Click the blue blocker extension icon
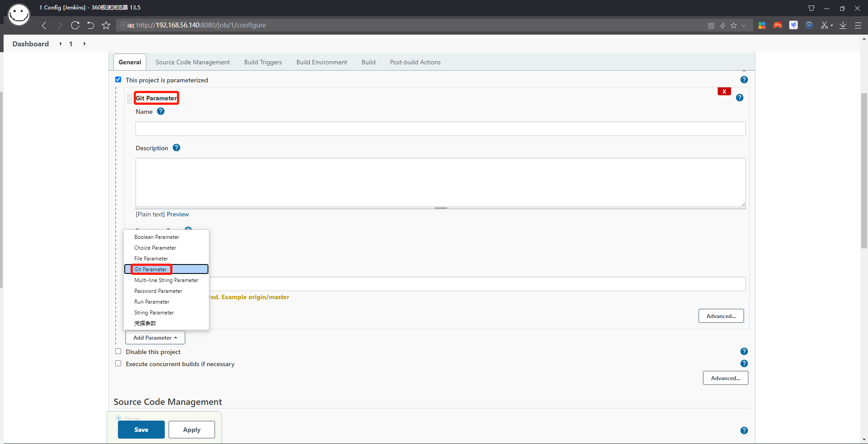 click(809, 25)
